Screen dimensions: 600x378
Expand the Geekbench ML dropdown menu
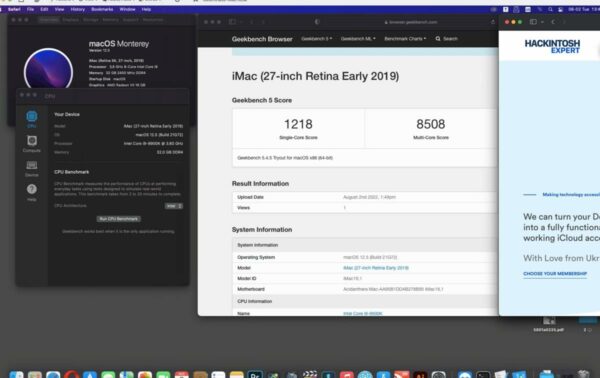[358, 39]
